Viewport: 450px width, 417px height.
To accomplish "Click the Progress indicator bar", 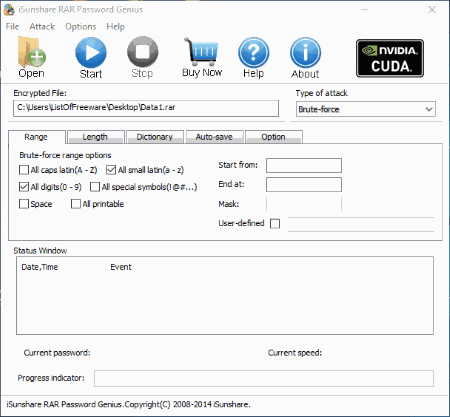I will pyautogui.click(x=264, y=378).
